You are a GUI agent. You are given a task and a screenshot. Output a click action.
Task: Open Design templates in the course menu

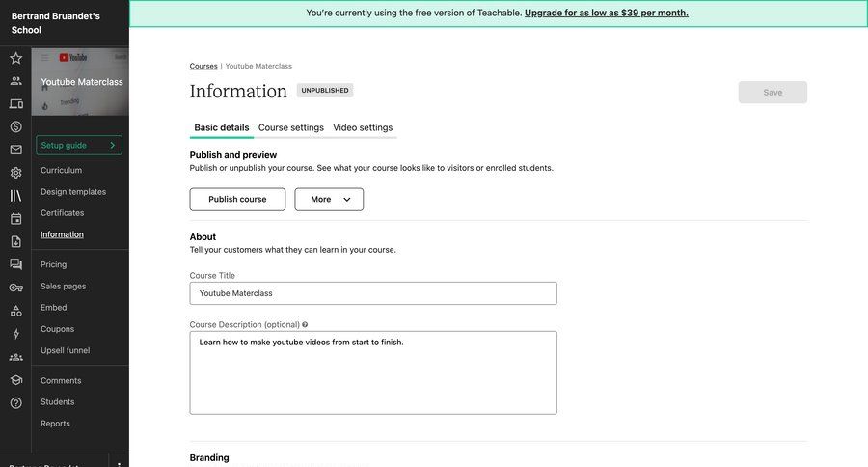click(73, 192)
